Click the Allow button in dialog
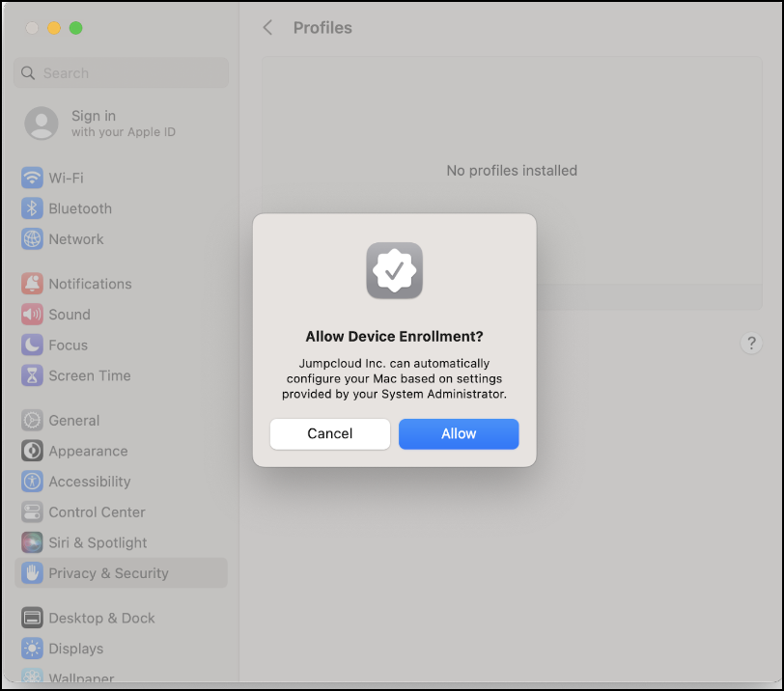 pos(459,434)
